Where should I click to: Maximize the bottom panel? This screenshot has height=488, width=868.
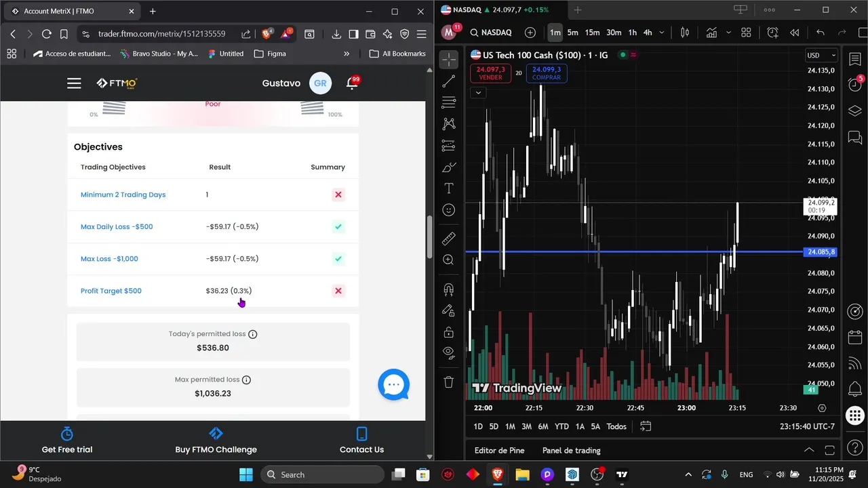pyautogui.click(x=830, y=450)
